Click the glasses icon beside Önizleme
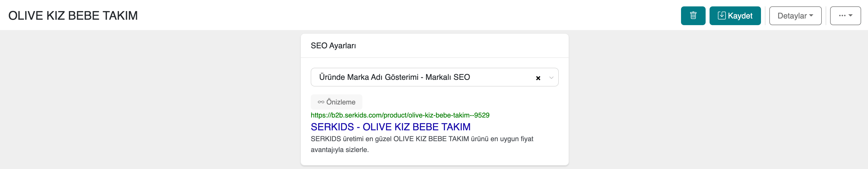Viewport: 868px width, 169px height. click(321, 102)
